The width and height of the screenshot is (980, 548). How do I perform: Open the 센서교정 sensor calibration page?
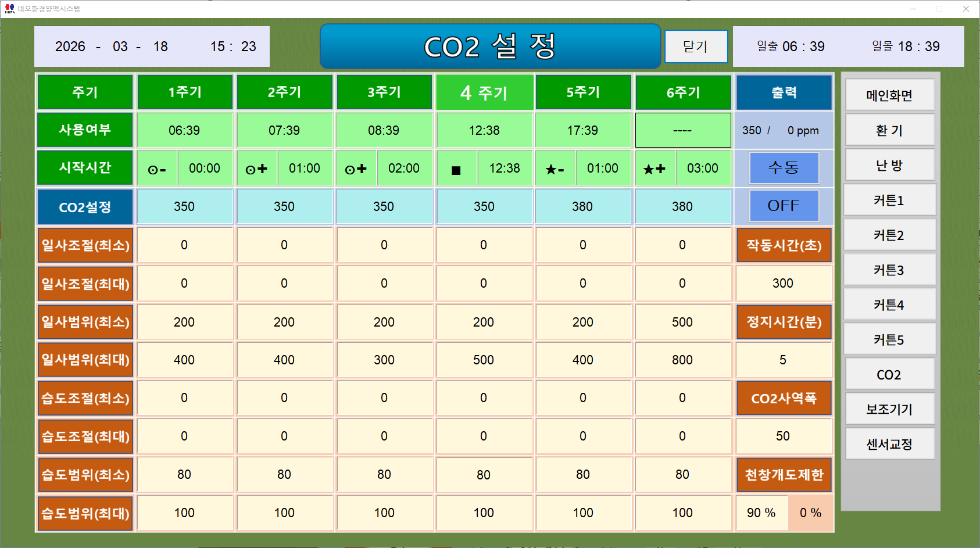click(889, 444)
